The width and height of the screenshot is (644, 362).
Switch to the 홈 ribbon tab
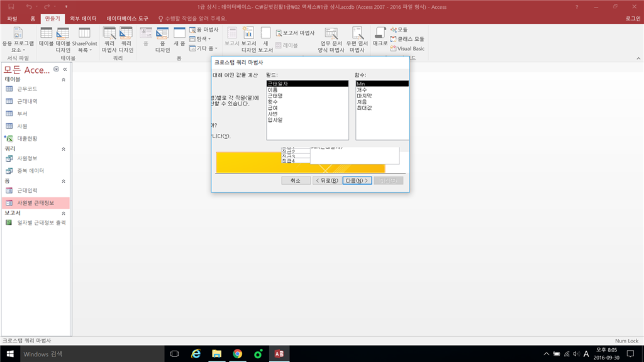33,18
